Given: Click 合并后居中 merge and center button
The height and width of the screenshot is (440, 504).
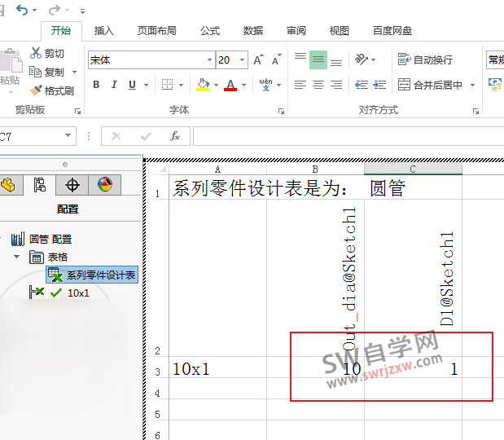Looking at the screenshot, I should pos(430,85).
